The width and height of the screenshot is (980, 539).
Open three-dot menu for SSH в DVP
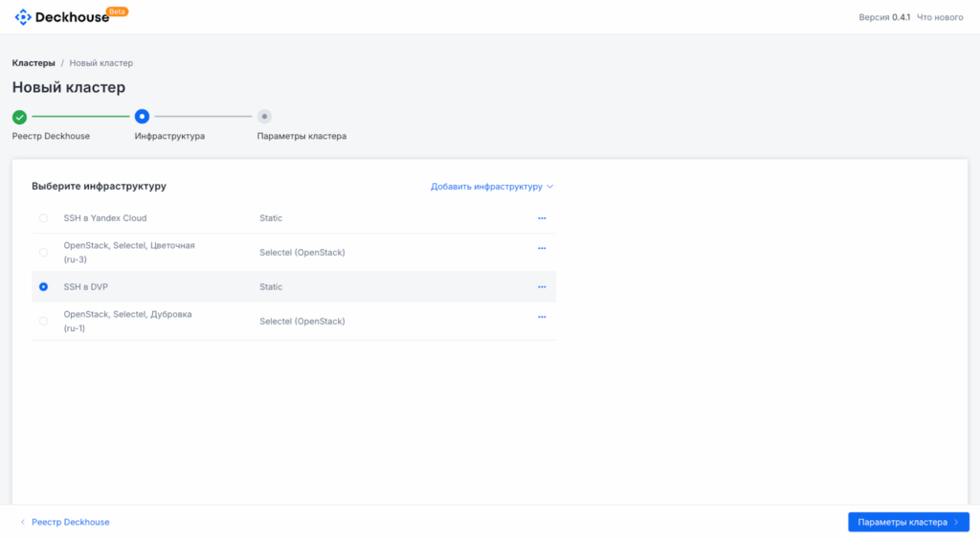pyautogui.click(x=542, y=287)
